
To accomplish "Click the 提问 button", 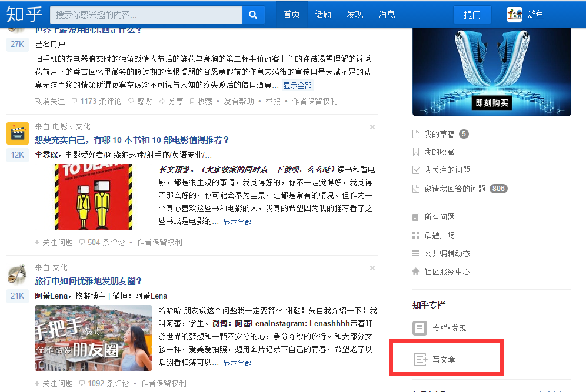I will pyautogui.click(x=472, y=15).
